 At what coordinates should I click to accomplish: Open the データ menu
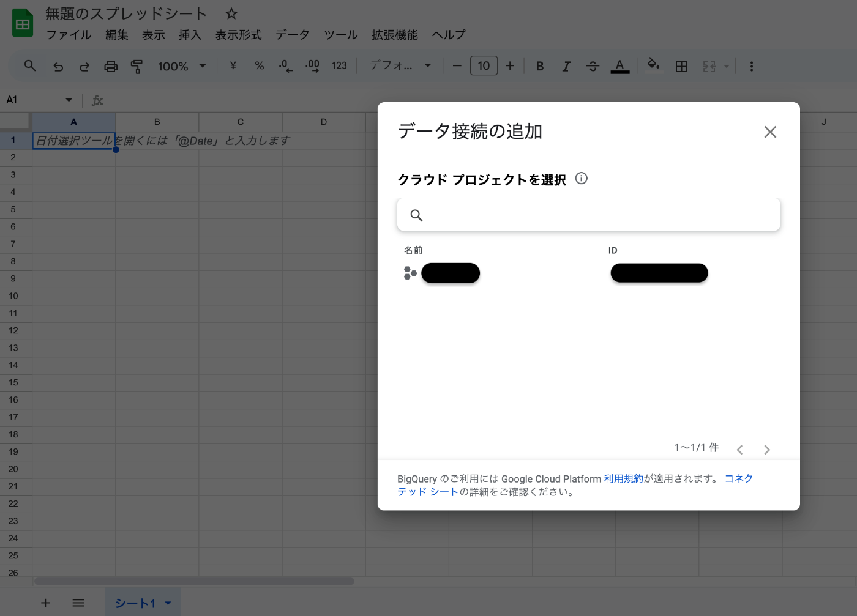292,35
